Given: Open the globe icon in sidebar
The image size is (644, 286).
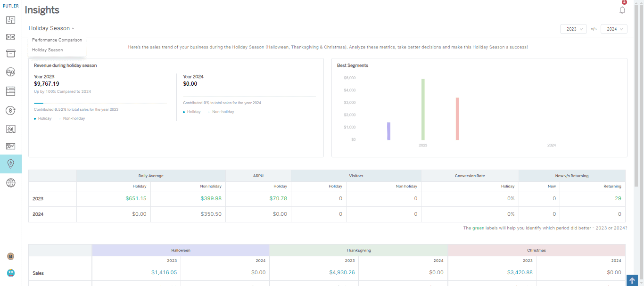Looking at the screenshot, I should pos(10,183).
